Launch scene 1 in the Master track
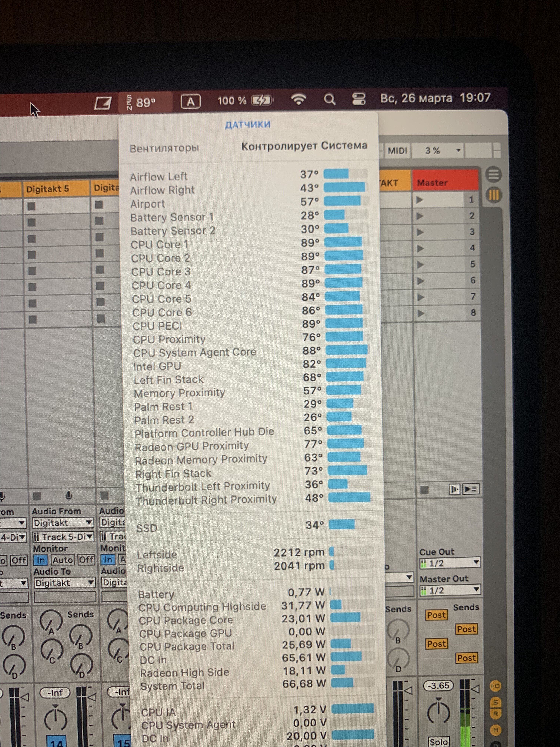The height and width of the screenshot is (747, 560). tap(420, 200)
